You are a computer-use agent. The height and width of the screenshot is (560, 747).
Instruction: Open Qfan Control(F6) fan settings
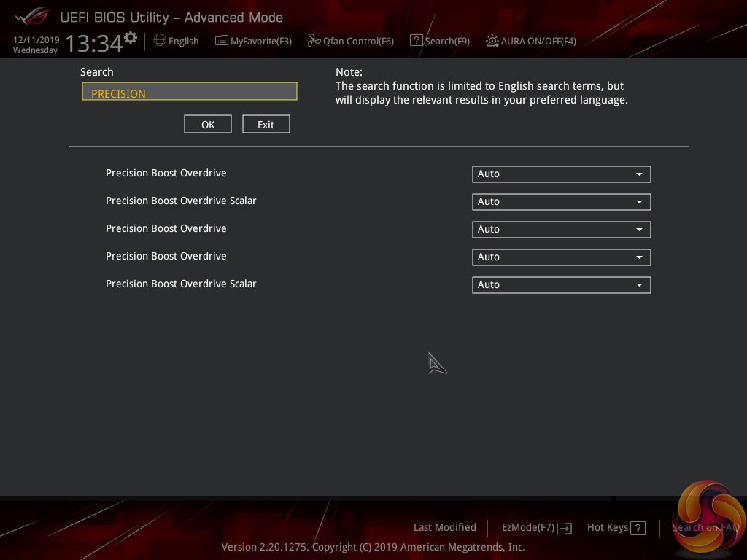(x=351, y=41)
